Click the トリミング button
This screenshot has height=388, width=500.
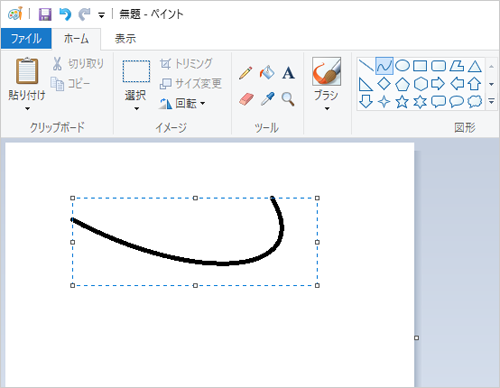[186, 64]
